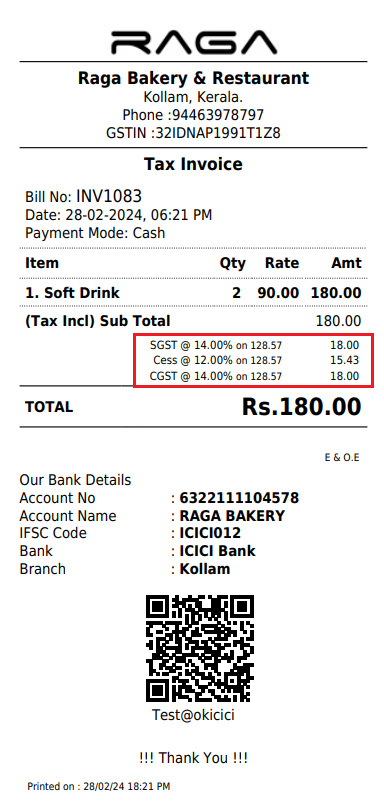Click the CGST @ 14.00% tax line
384x806 pixels.
(x=254, y=376)
